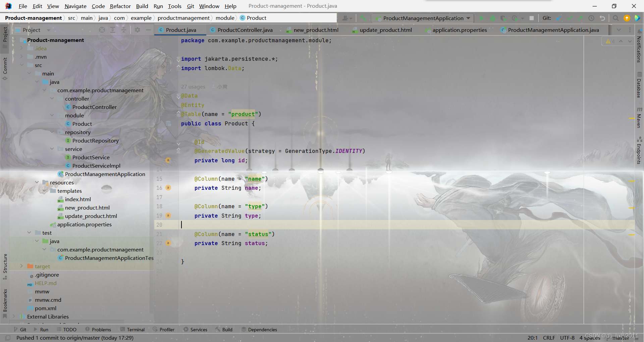Screen dimensions: 644x342
Task: Click the user account icon in toolbar
Action: tap(347, 18)
